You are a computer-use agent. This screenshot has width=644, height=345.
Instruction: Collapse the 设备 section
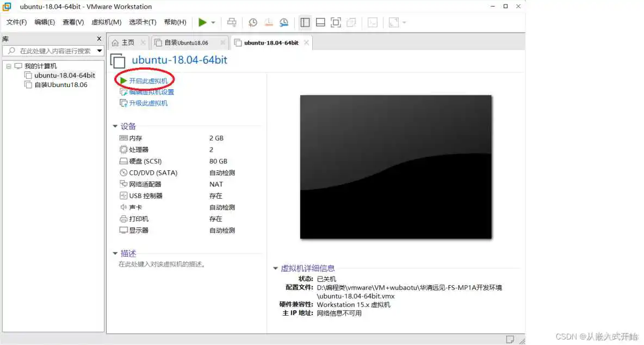click(x=115, y=126)
